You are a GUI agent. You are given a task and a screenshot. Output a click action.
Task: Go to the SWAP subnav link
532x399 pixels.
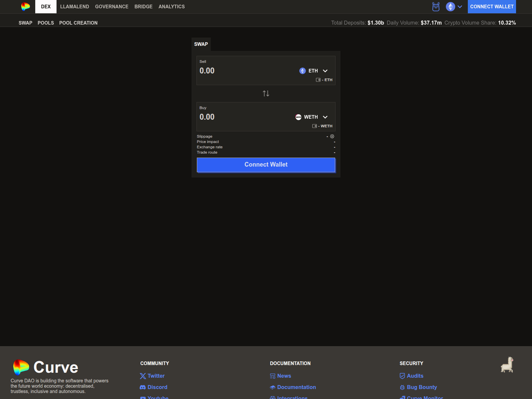[25, 23]
